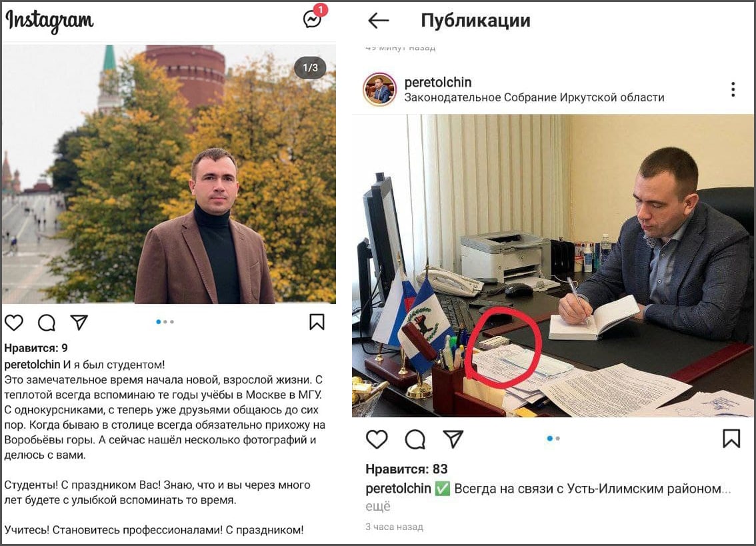Open comments on the office desk post

(x=415, y=439)
